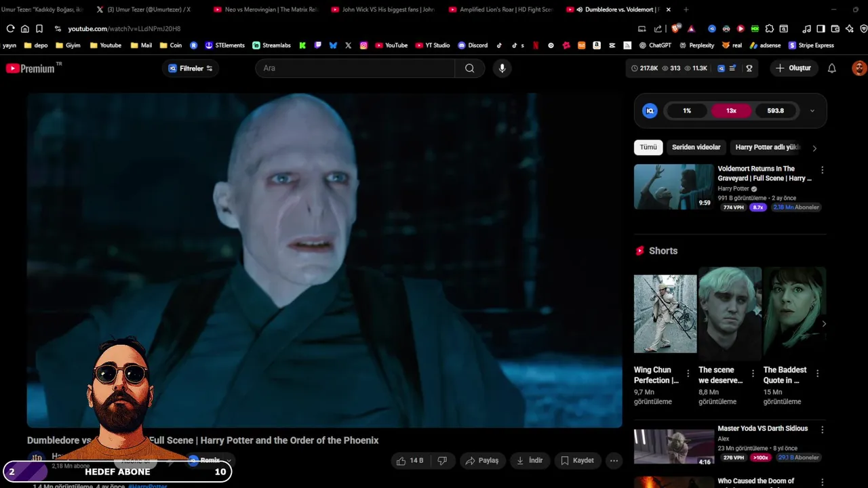The image size is (868, 488).
Task: Reload the page with the browser refresh icon
Action: pyautogui.click(x=10, y=28)
